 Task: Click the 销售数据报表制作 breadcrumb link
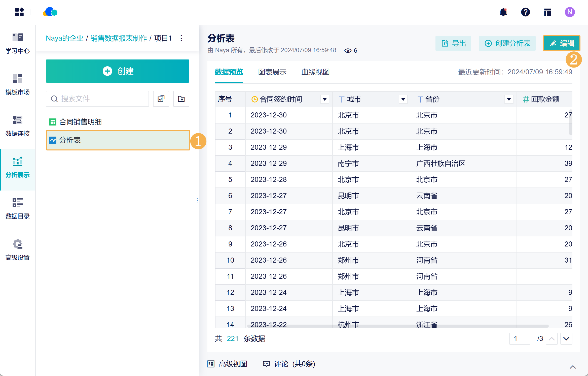[119, 38]
